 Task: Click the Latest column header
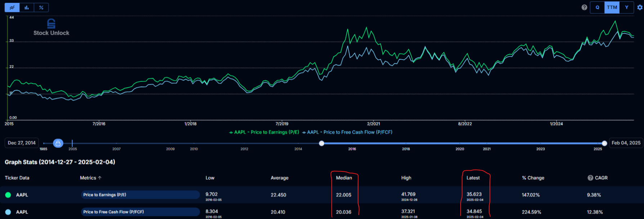(x=473, y=178)
